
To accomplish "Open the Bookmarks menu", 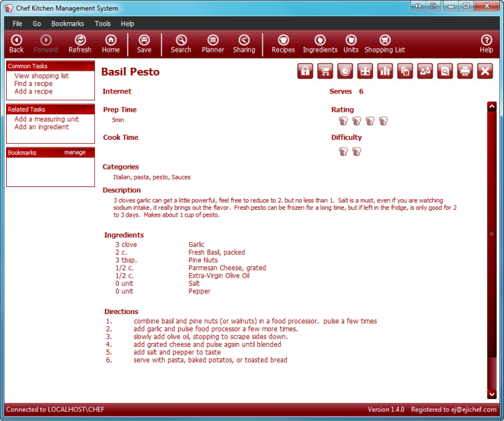I will (x=67, y=24).
